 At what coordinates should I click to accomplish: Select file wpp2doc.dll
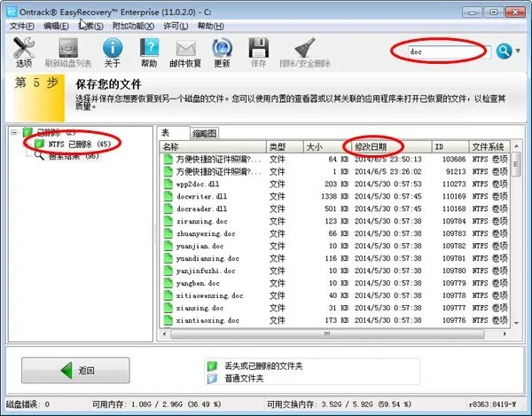198,184
